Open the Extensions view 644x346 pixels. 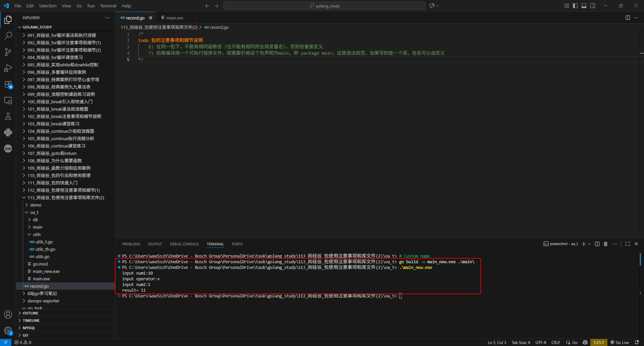(x=8, y=84)
